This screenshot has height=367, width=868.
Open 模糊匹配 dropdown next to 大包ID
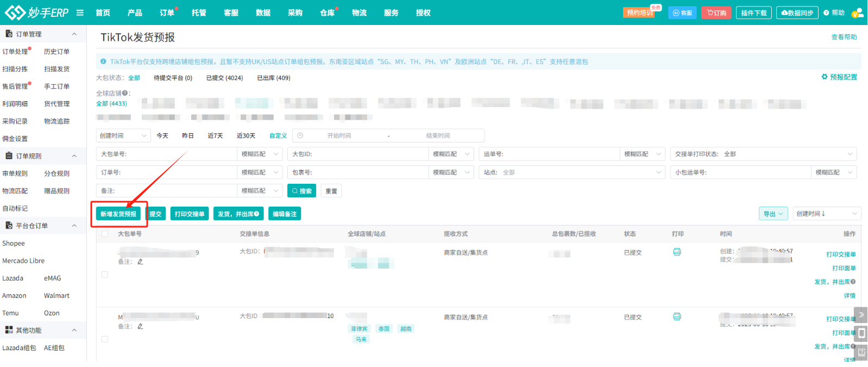(451, 154)
